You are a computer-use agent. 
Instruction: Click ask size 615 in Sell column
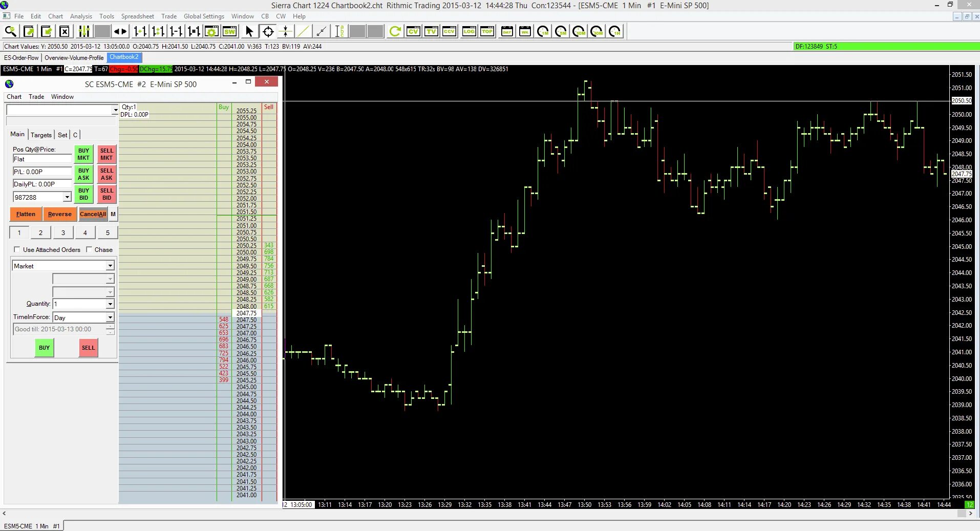pyautogui.click(x=269, y=306)
